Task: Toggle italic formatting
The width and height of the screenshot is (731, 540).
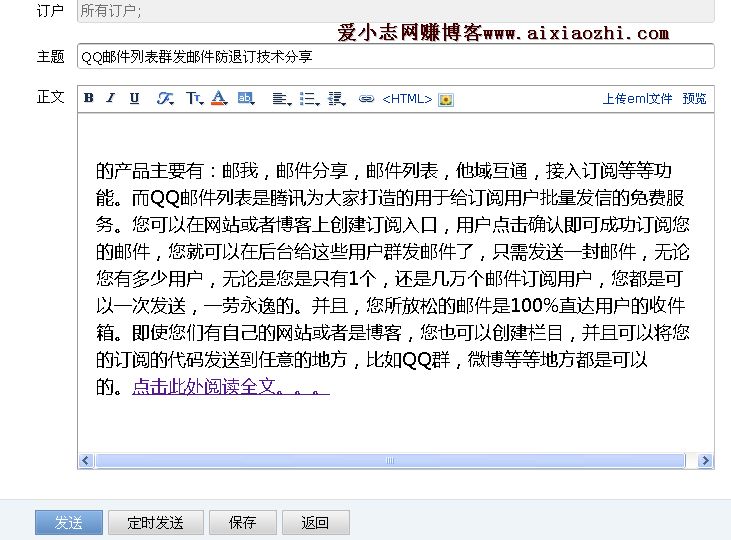Action: pos(110,98)
